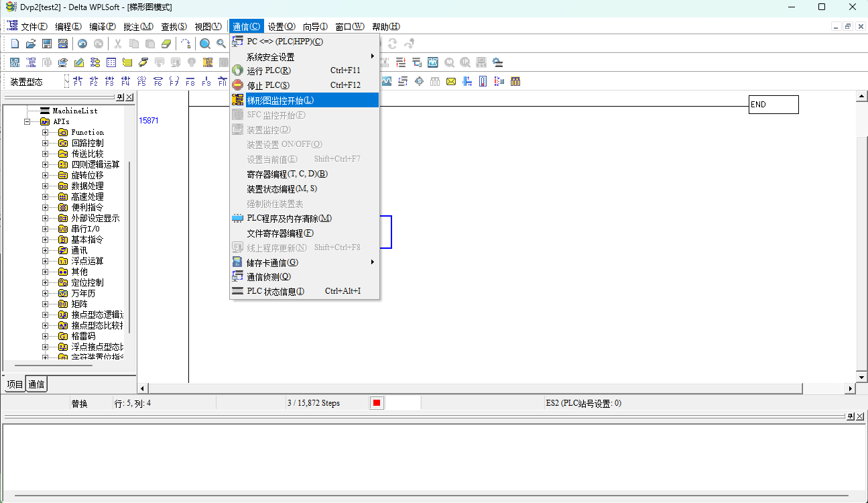Click the yellow marker pen icon
Screen dimensions: 868x503
[x=143, y=62]
